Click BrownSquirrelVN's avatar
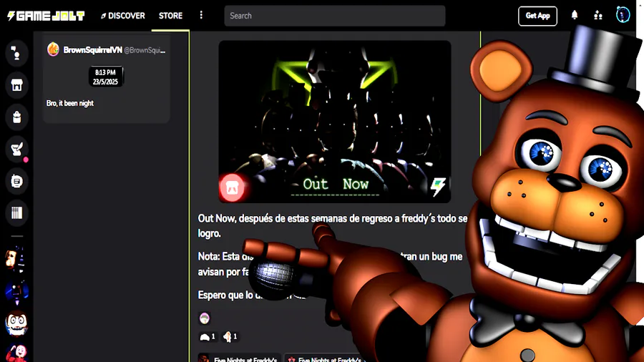The width and height of the screenshot is (644, 362). (53, 49)
